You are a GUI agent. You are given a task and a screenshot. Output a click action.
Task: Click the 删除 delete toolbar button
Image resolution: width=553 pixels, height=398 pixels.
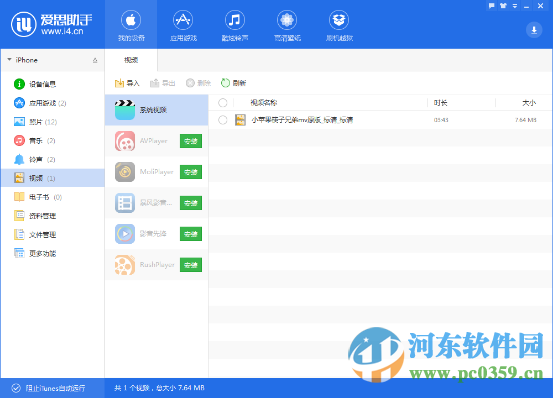(x=198, y=83)
